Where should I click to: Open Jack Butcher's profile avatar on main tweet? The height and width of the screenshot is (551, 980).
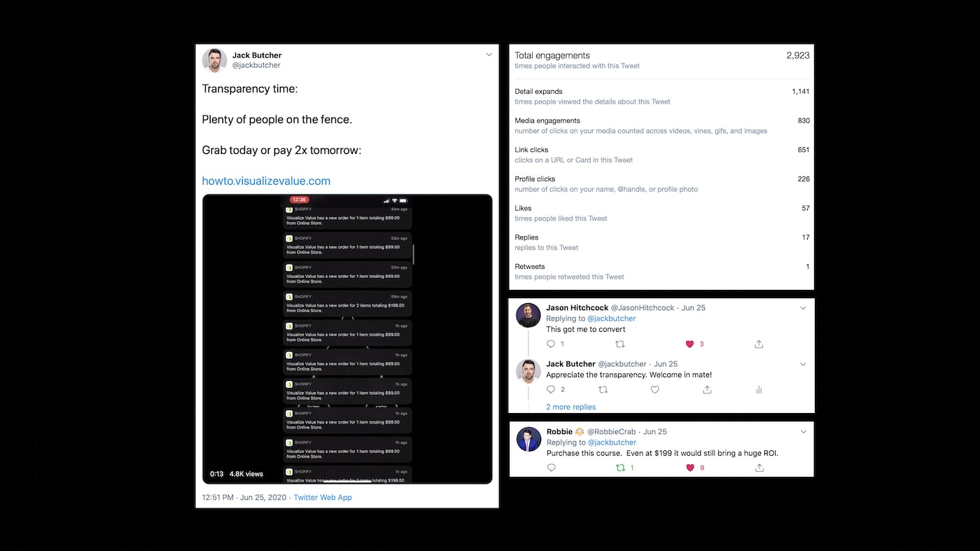pos(214,60)
